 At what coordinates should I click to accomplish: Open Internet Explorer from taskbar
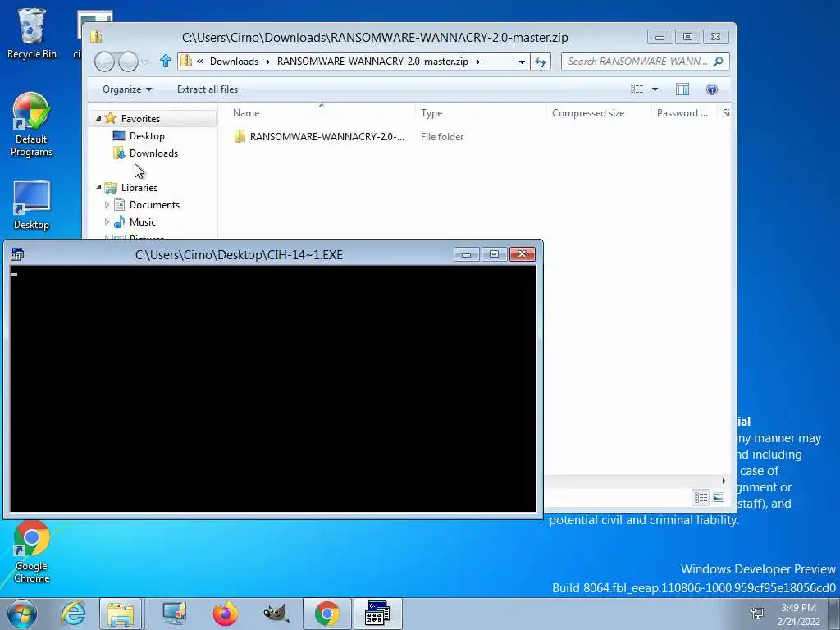click(73, 614)
